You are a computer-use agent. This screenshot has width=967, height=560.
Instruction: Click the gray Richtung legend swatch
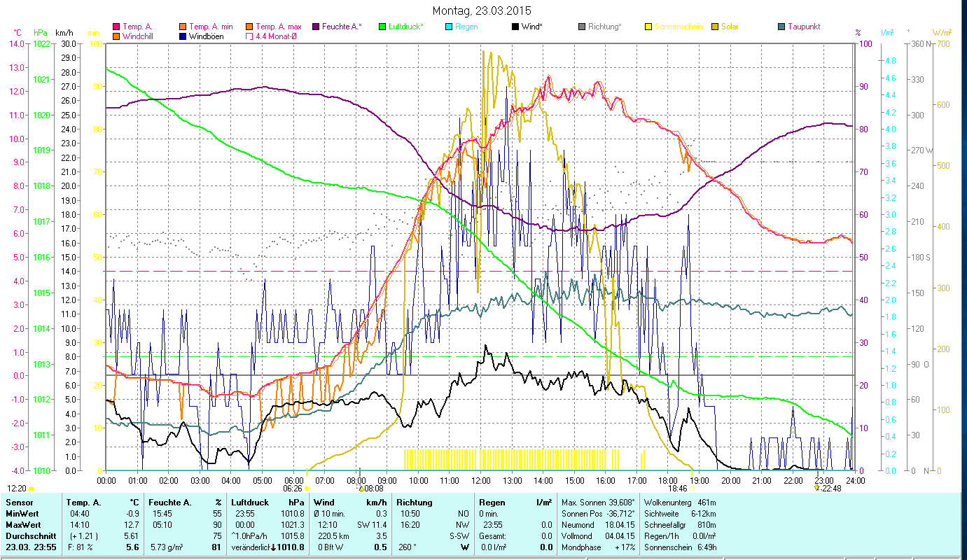tap(582, 27)
